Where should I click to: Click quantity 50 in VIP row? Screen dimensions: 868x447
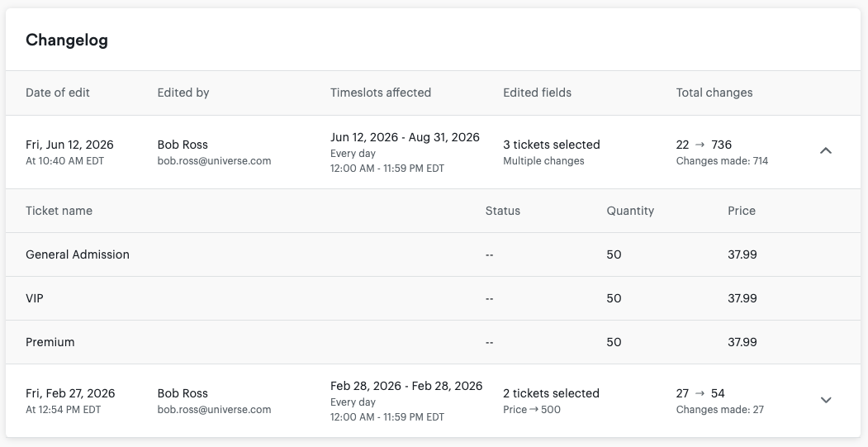point(614,298)
